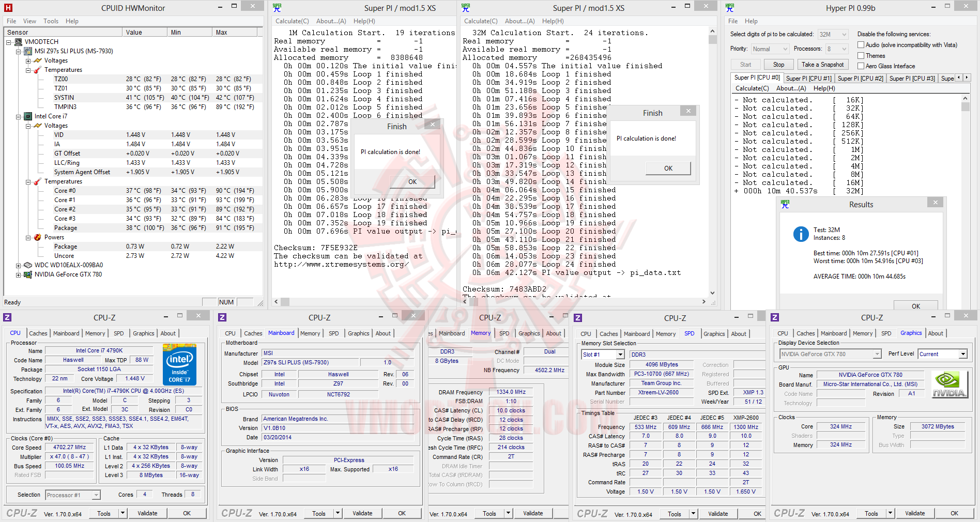Click the blue info icon in Results dialog
Image resolution: width=980 pixels, height=522 pixels.
point(801,234)
